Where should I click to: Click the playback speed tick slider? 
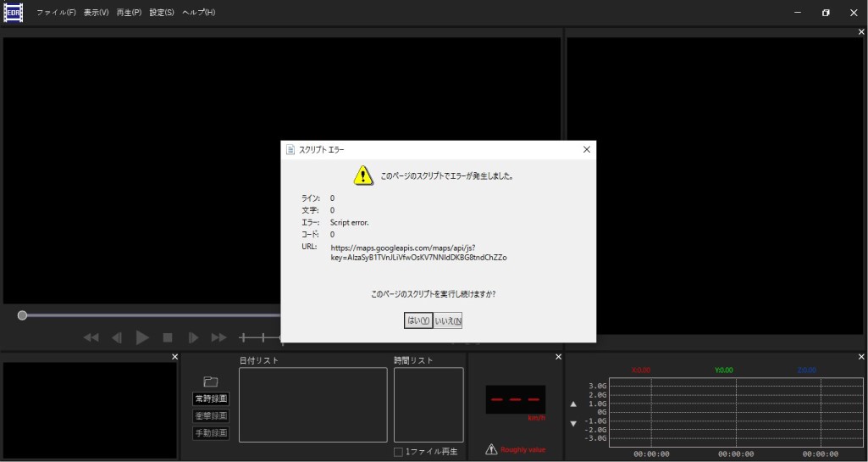coord(260,337)
